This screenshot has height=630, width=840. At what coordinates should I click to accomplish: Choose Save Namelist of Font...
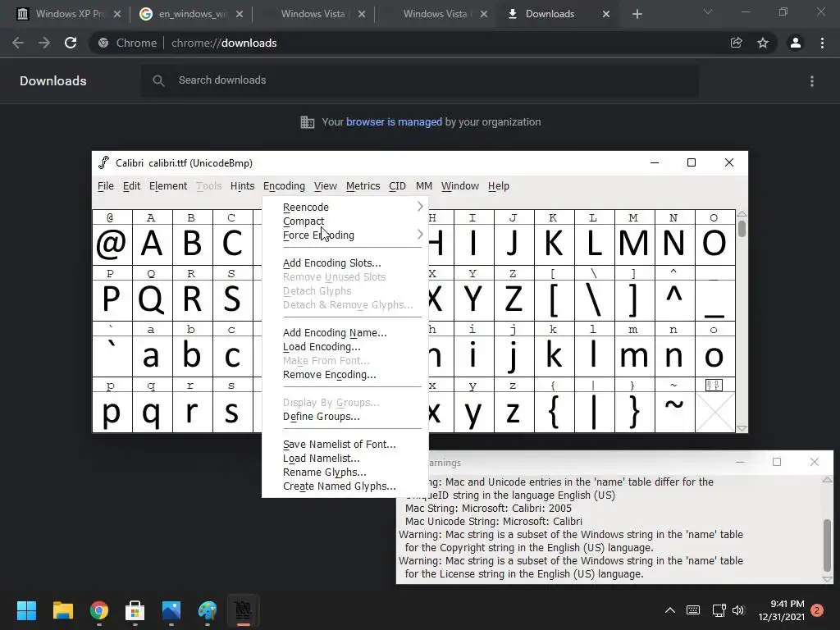(345, 444)
